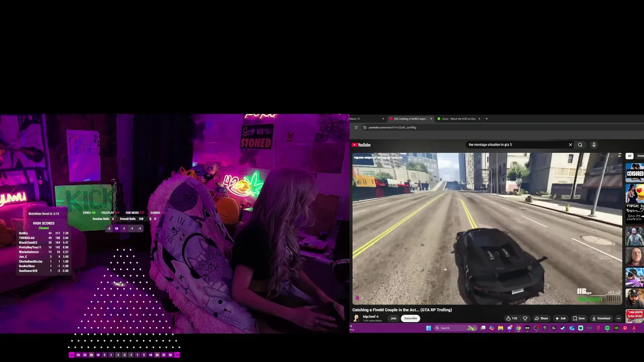Open the suggested video with Tarkov caption thumbnail
This screenshot has height=362, width=644.
coord(635,315)
